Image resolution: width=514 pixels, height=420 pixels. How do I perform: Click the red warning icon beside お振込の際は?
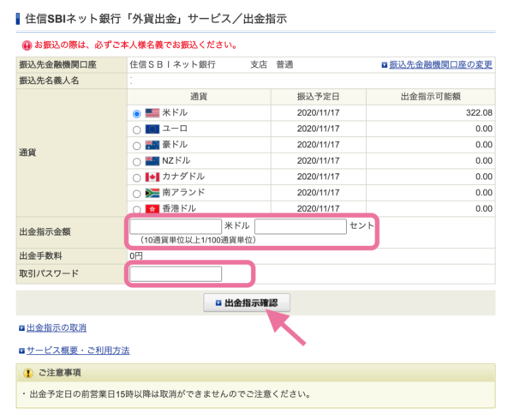coord(27,45)
